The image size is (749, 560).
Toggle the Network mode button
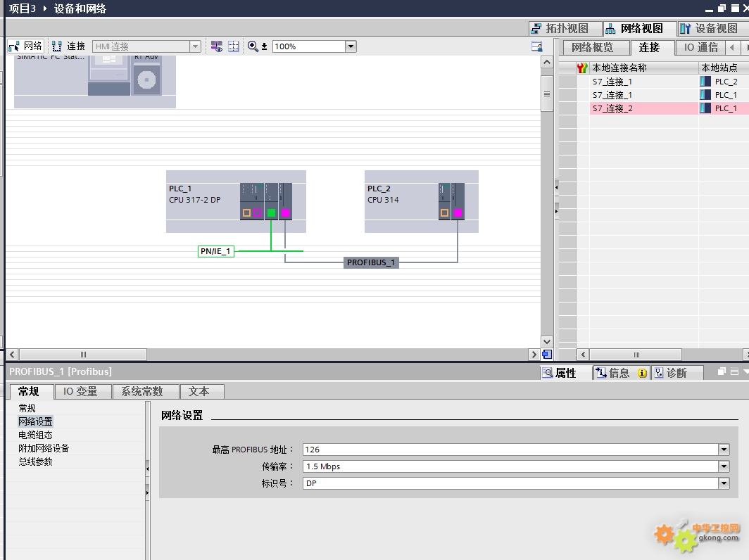click(x=26, y=46)
